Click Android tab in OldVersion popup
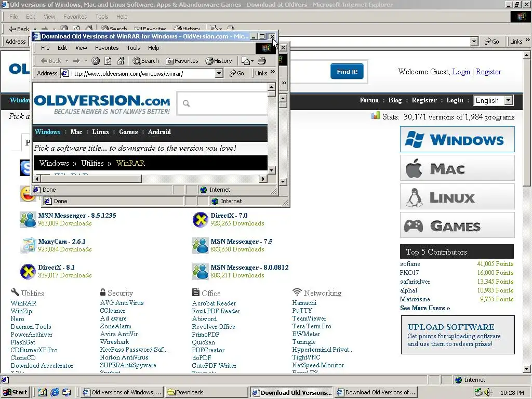The width and height of the screenshot is (532, 399). point(159,132)
